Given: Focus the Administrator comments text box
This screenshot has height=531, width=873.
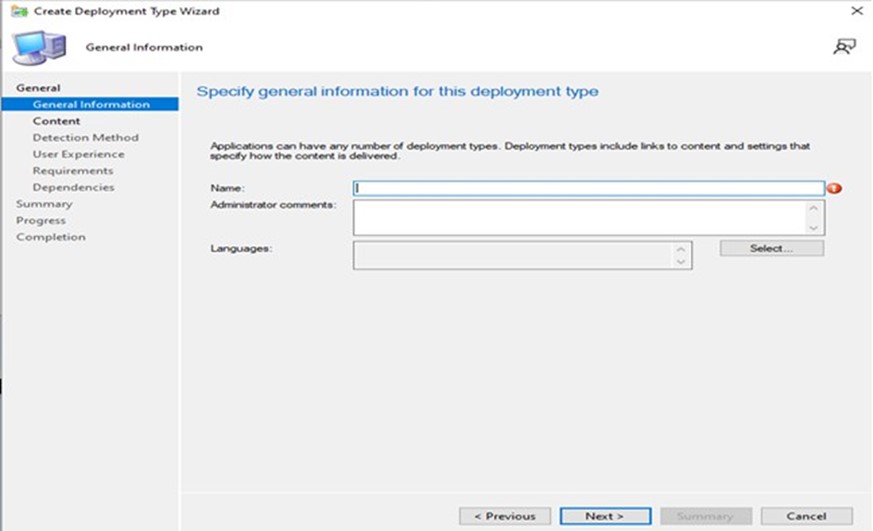Looking at the screenshot, I should (580, 217).
